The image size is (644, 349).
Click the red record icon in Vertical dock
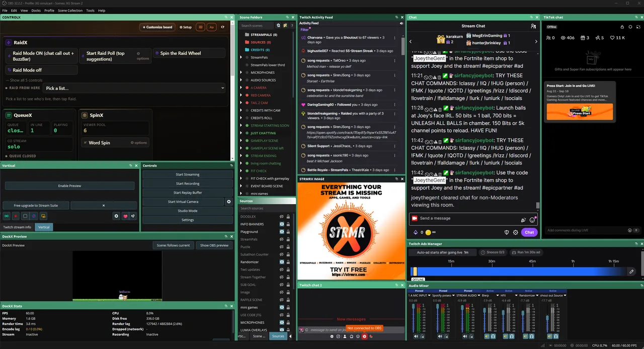pyautogui.click(x=16, y=216)
